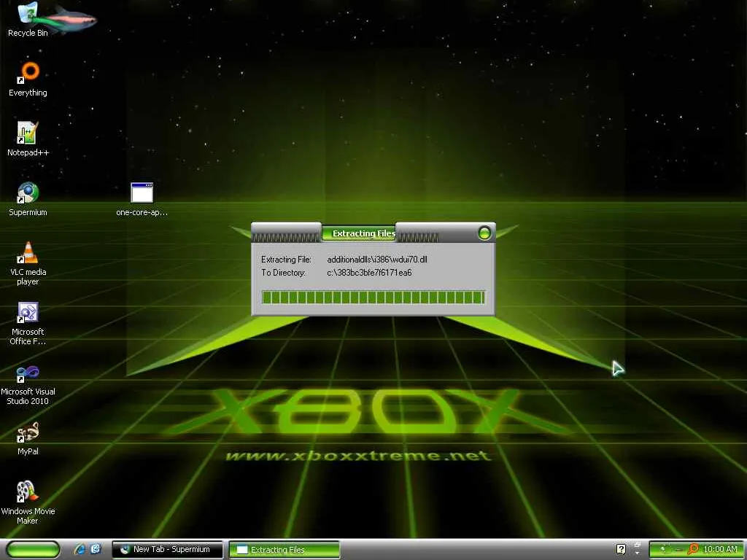Select the MyPal browser shortcut
747x560 pixels.
(28, 438)
